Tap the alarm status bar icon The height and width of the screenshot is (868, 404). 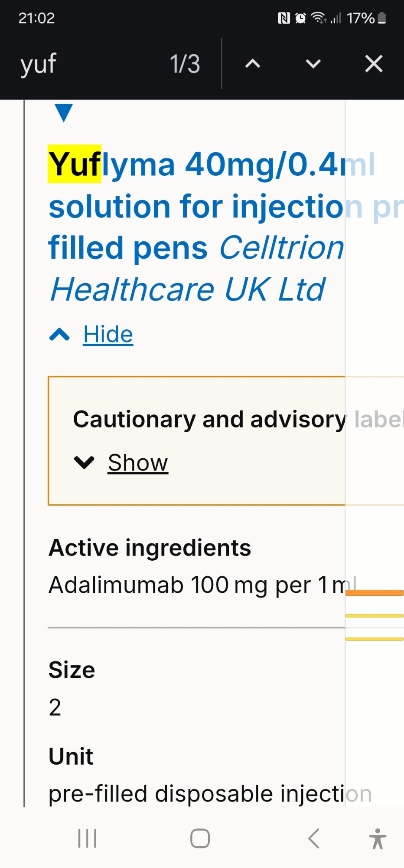pyautogui.click(x=300, y=18)
